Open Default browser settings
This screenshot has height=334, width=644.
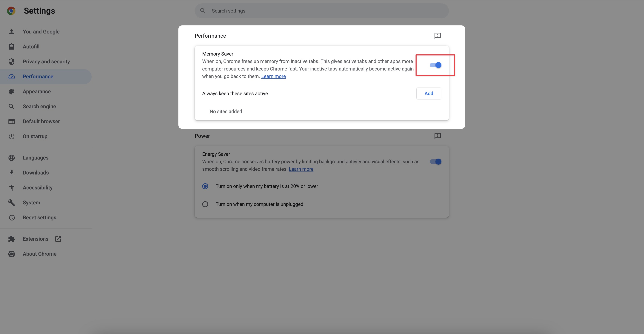41,122
